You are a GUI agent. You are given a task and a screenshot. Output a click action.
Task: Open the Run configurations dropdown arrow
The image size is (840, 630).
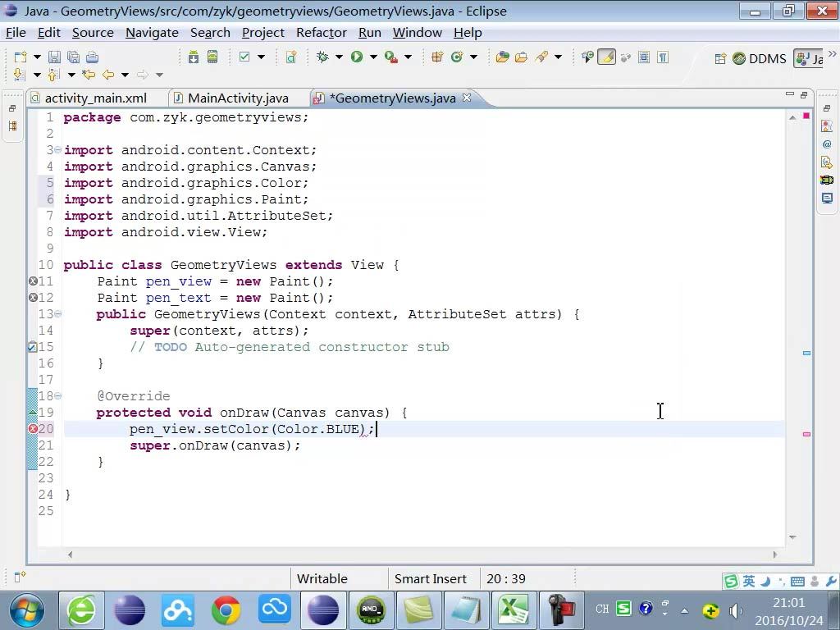[373, 57]
